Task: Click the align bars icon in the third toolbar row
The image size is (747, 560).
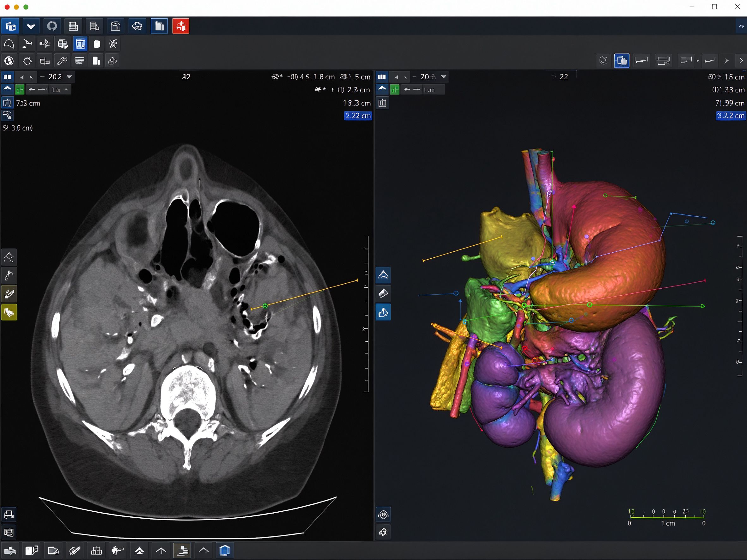Action: pos(45,61)
